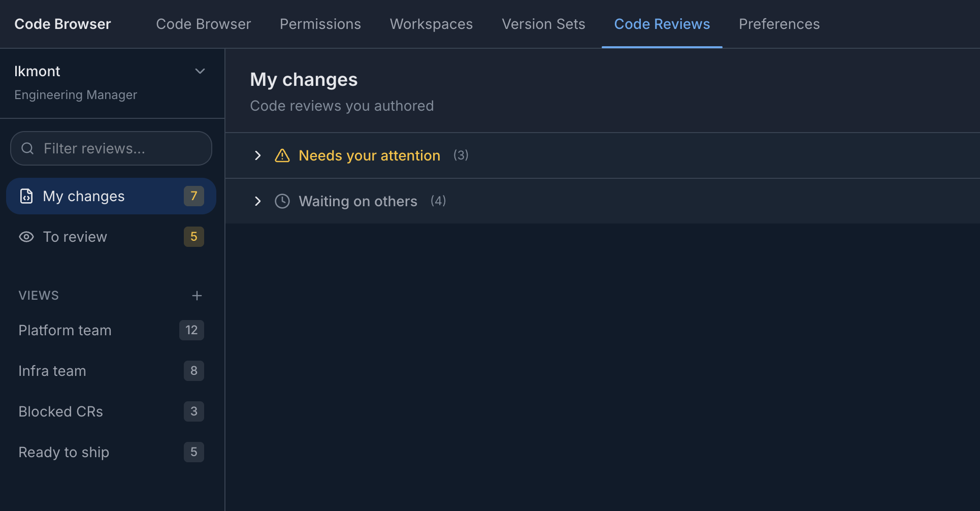Screen dimensions: 980x511
Task: Click the My changes file icon
Action: point(26,196)
